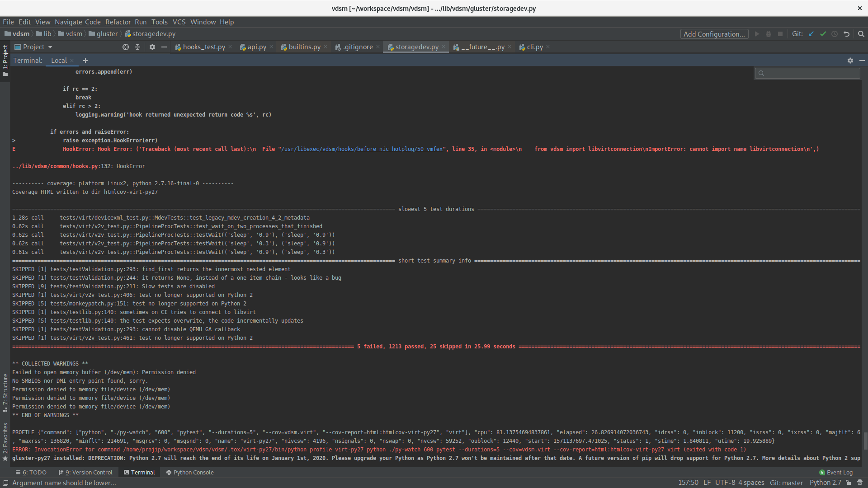Screen dimensions: 868x488
Task: Open Search Everywhere magnifier icon
Action: (861, 34)
